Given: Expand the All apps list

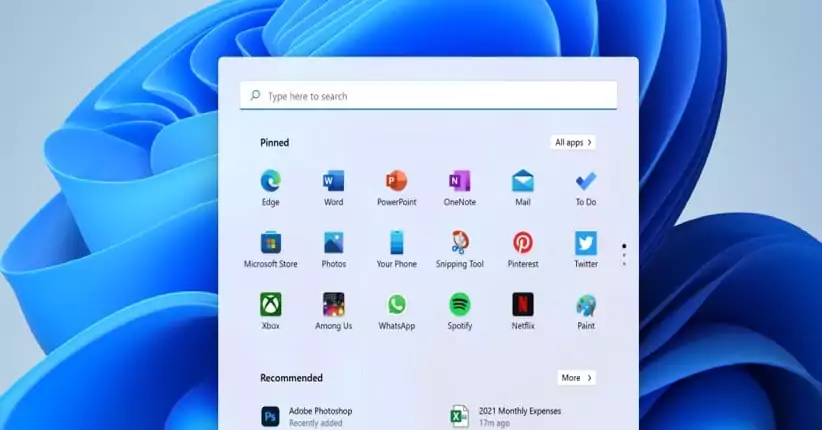Looking at the screenshot, I should tap(573, 142).
